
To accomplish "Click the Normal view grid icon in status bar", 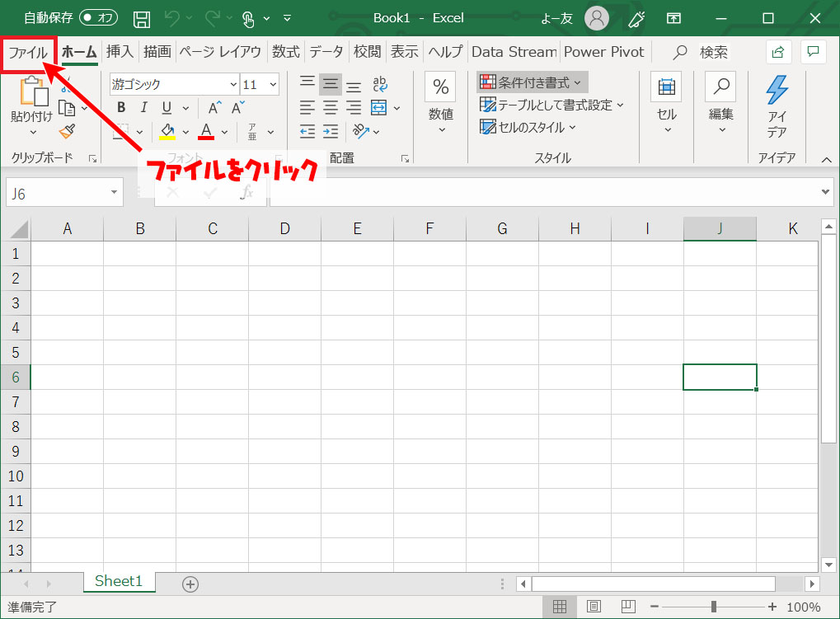I will 559,606.
